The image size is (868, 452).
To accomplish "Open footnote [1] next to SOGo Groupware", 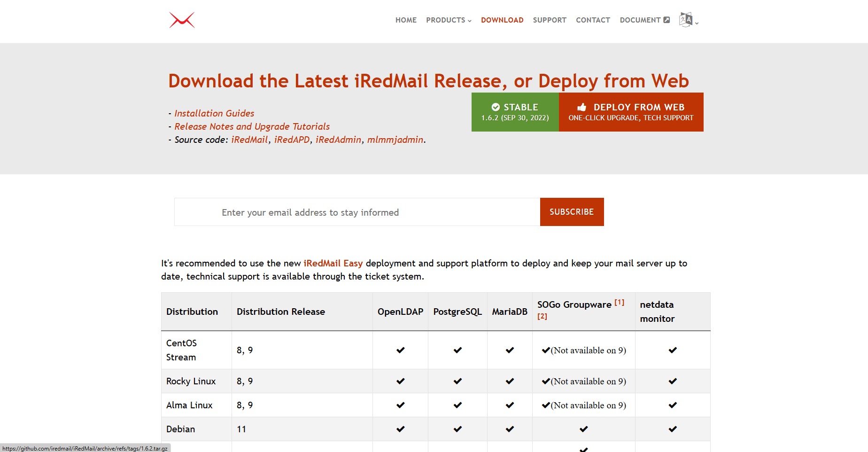I will tap(620, 303).
